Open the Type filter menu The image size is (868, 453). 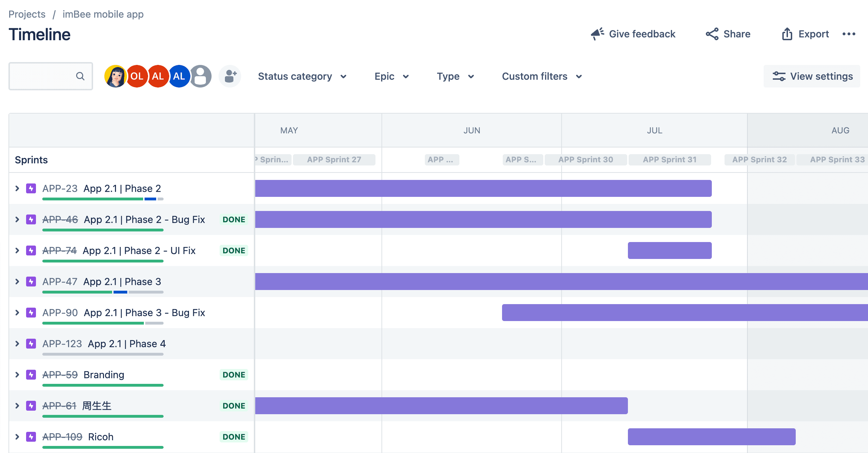(455, 76)
